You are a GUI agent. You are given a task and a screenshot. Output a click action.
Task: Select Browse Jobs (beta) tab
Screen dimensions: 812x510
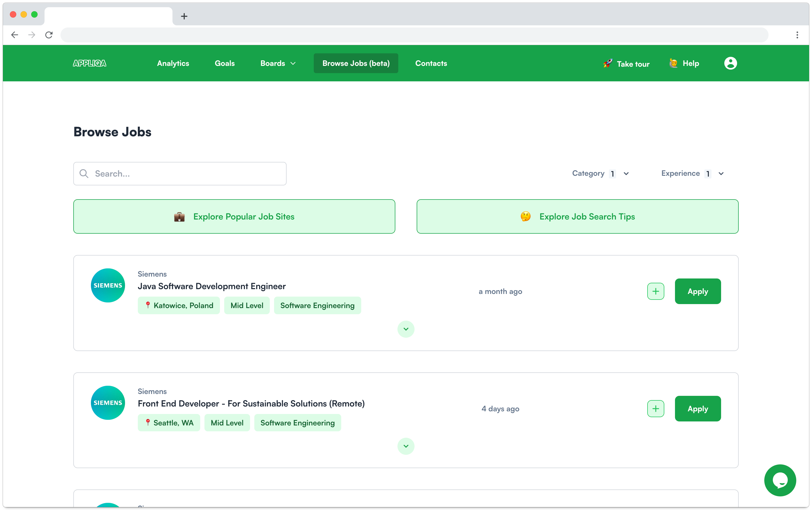[356, 63]
